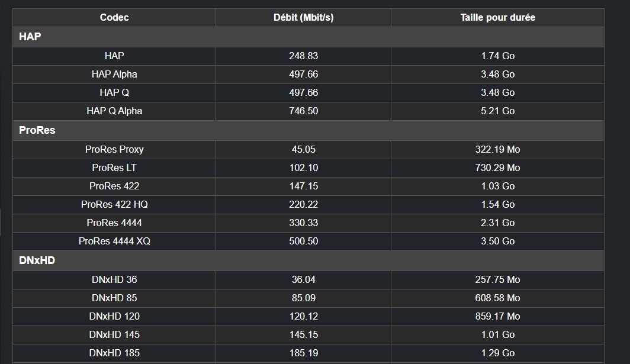The height and width of the screenshot is (364, 630).
Task: Select the 746.50 bitrate value
Action: [x=303, y=111]
